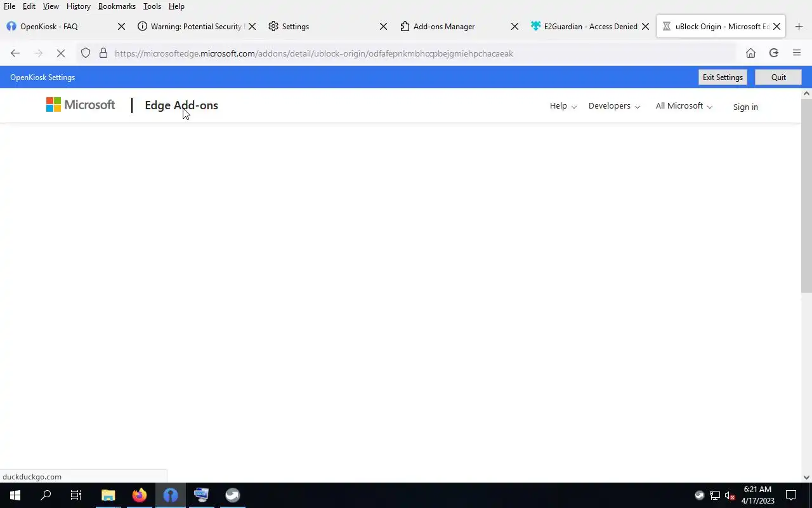Go back to previous page
This screenshot has height=508, width=812.
point(15,53)
